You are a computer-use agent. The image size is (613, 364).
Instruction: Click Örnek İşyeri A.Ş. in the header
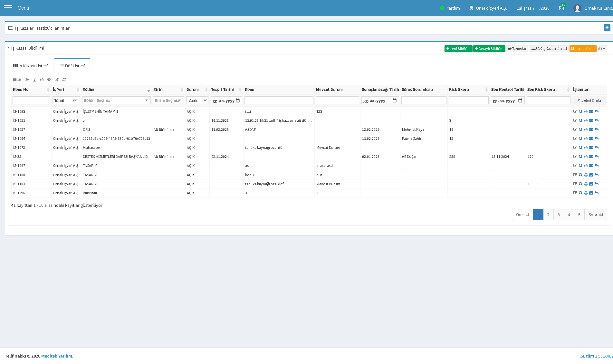click(488, 8)
